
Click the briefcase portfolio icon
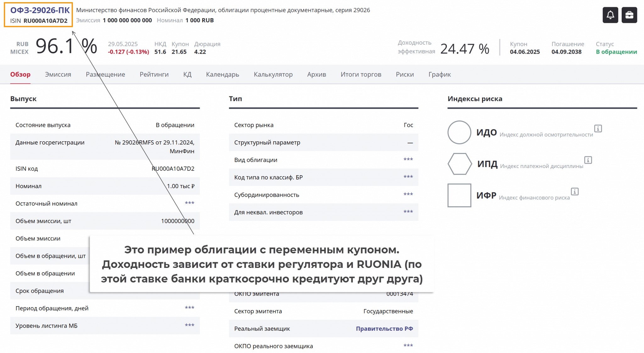[629, 15]
